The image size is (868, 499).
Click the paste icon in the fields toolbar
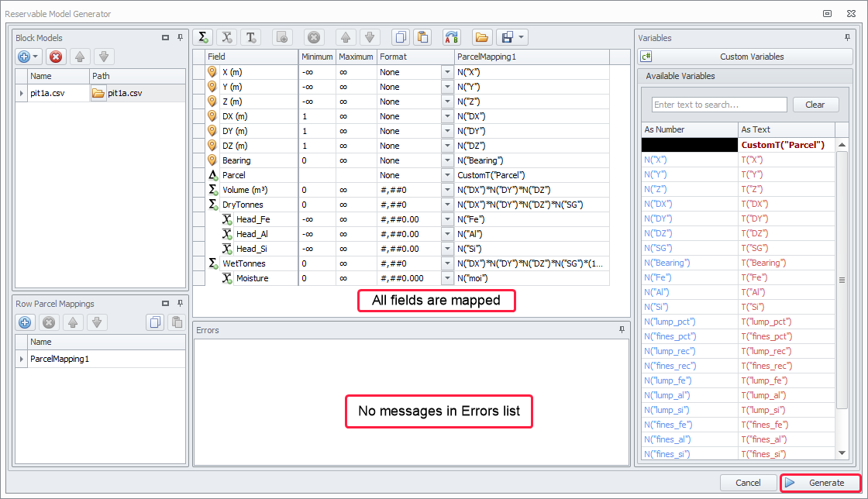click(422, 37)
